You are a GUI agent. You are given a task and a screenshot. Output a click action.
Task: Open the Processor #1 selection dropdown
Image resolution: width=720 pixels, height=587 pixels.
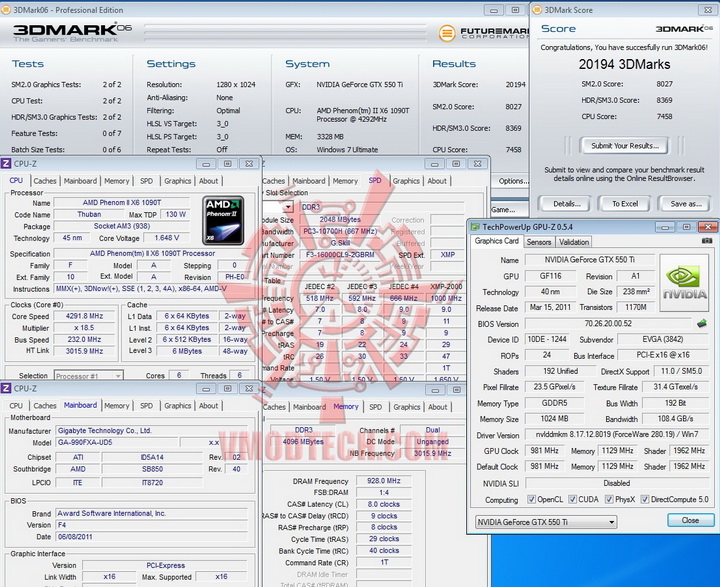(x=88, y=376)
